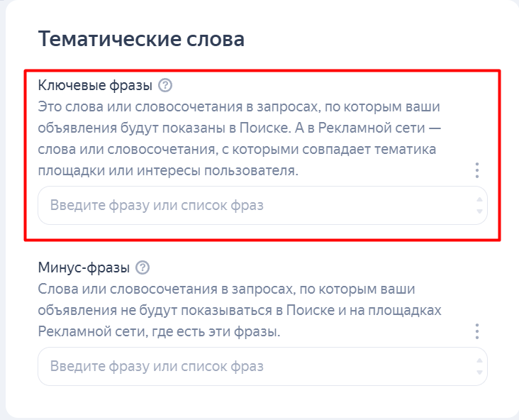Open three-dot menu for Ключевые фразы field

coord(477,170)
